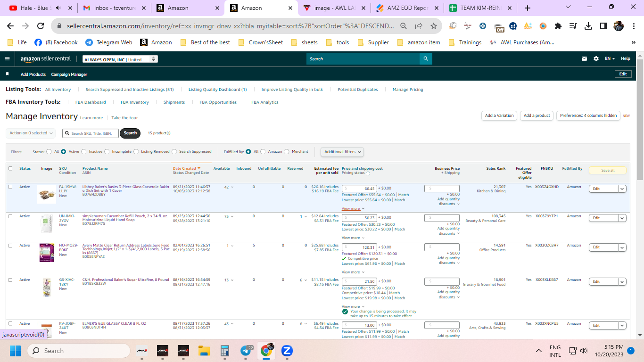644x362 pixels.
Task: Open Preferences: 4 columns hidden
Action: (588, 115)
